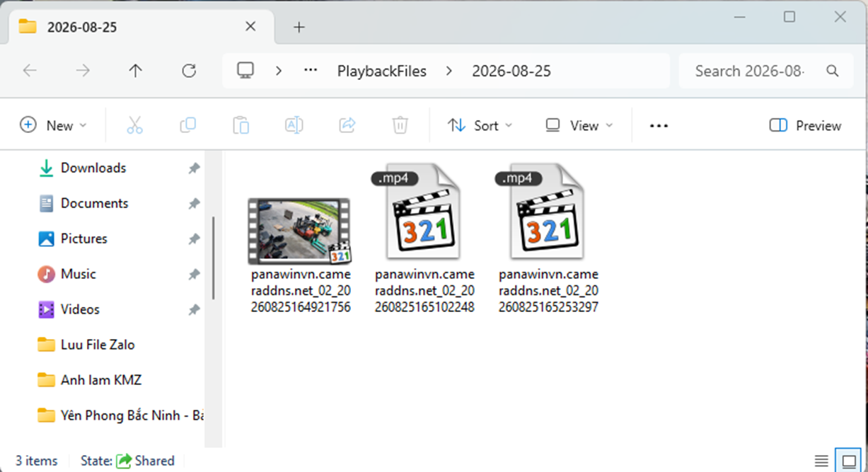Image resolution: width=868 pixels, height=472 pixels.
Task: Open the New dropdown menu
Action: click(x=53, y=126)
